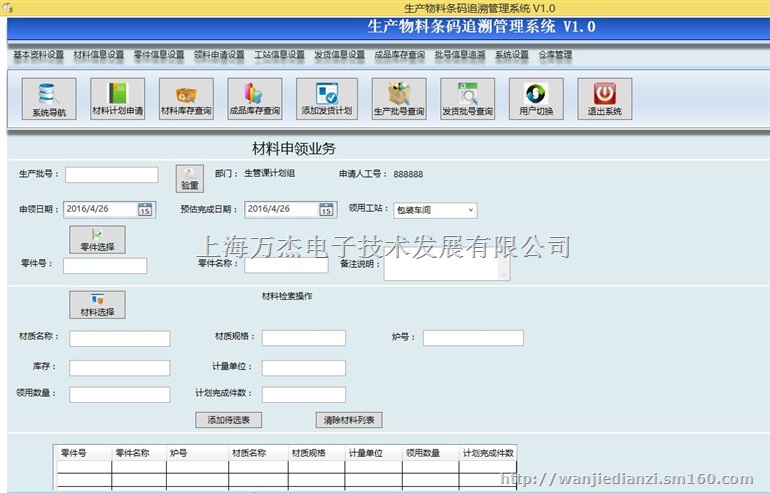Click 添加发货计划 toolbar icon
This screenshot has width=770, height=493.
pos(327,99)
